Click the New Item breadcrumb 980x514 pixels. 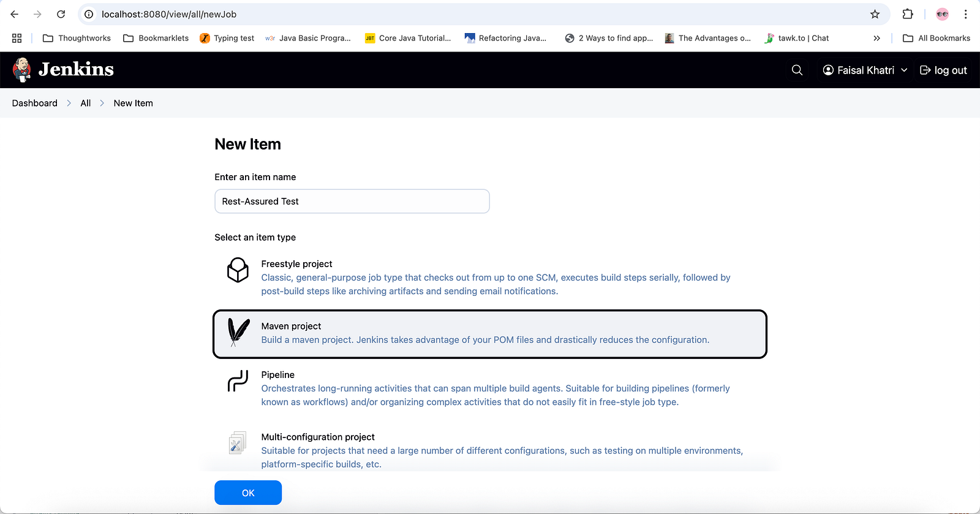134,103
